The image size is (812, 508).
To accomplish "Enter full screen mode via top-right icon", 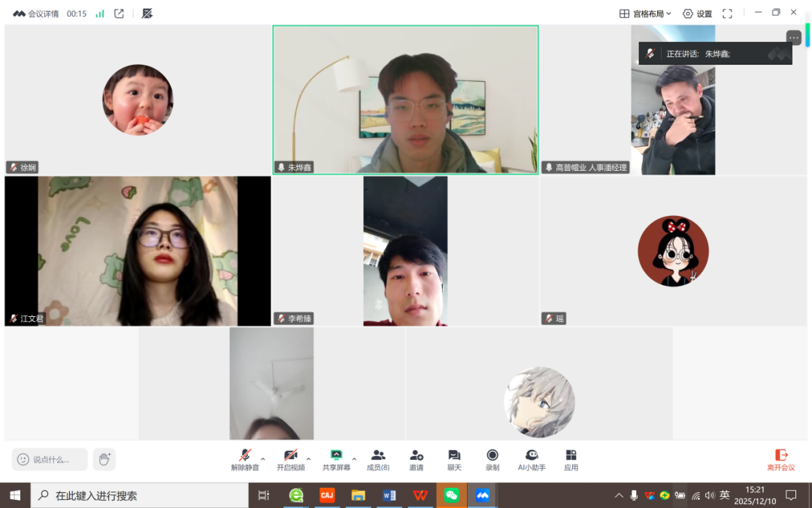I will pos(727,14).
